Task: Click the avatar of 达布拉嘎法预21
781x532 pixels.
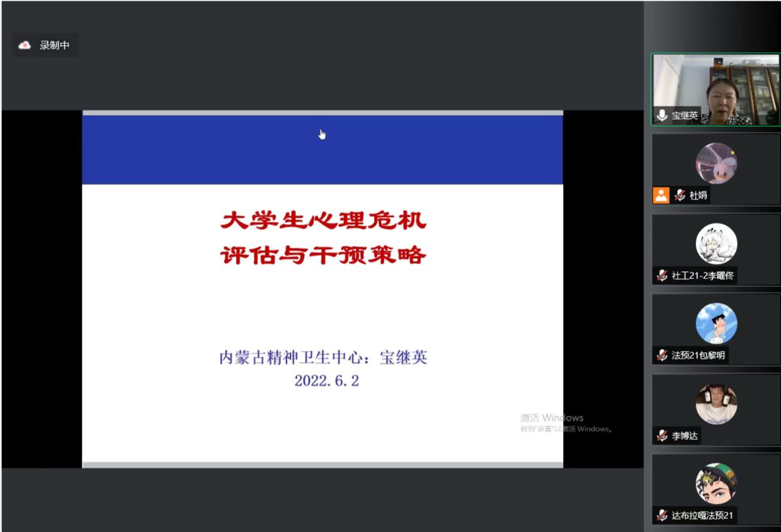Action: click(716, 484)
